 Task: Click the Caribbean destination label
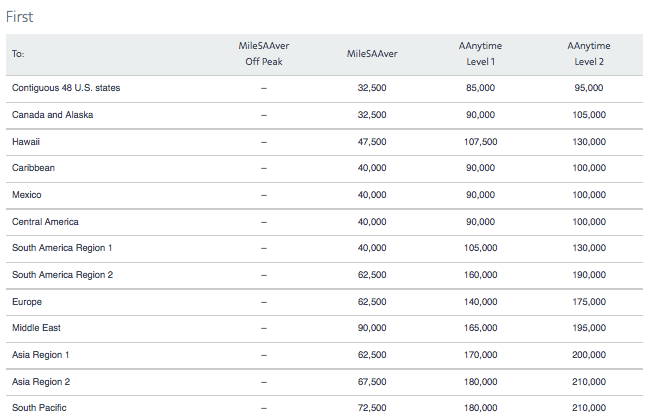[33, 168]
